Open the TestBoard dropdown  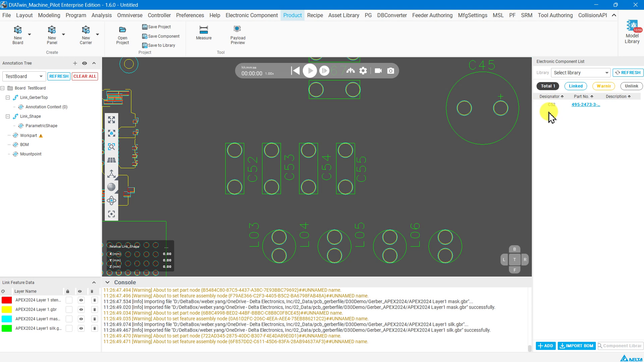24,76
